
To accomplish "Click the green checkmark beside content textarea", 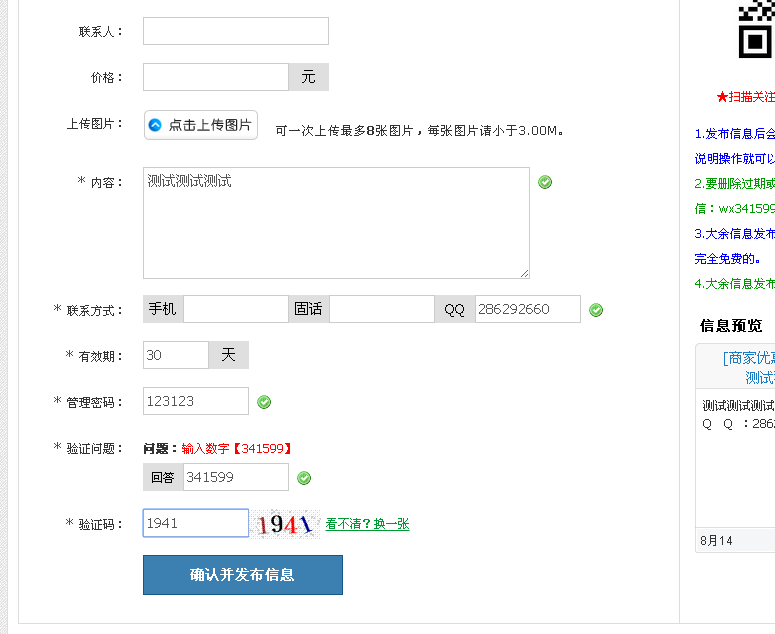I will point(545,182).
